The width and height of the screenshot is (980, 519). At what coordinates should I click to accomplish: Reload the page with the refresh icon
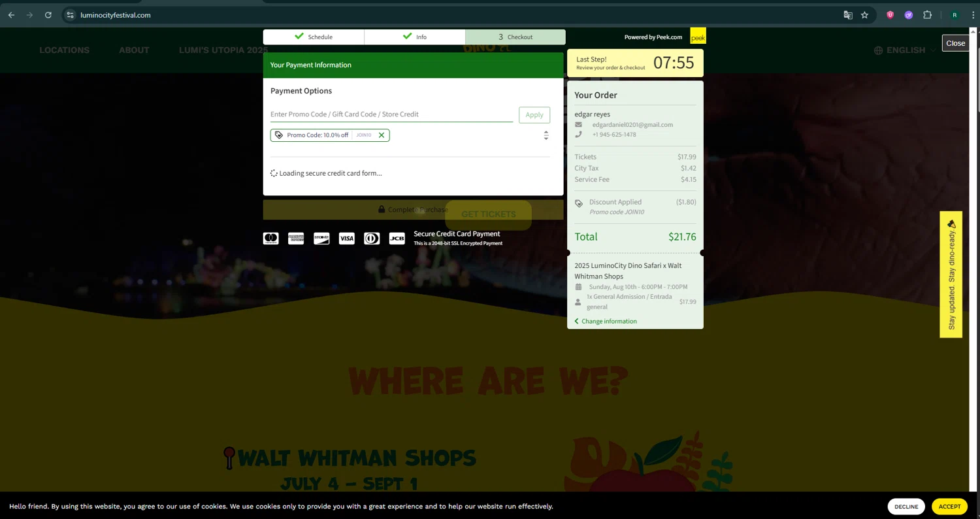coord(48,15)
